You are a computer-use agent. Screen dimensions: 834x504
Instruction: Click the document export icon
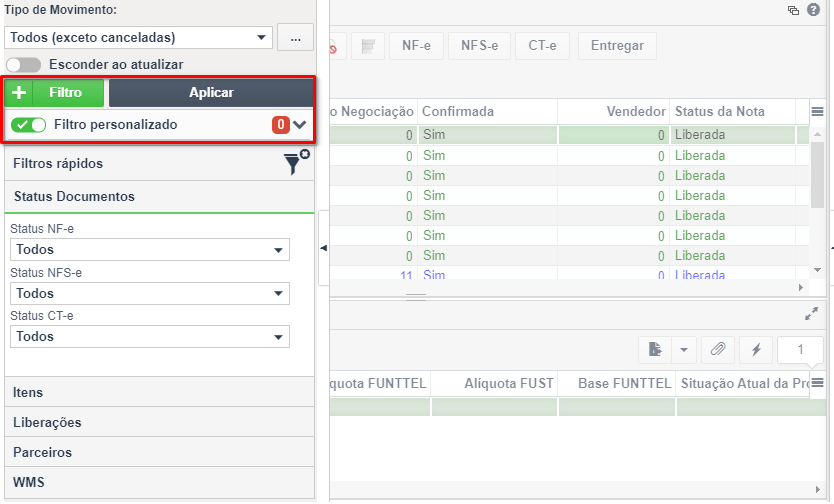[655, 349]
